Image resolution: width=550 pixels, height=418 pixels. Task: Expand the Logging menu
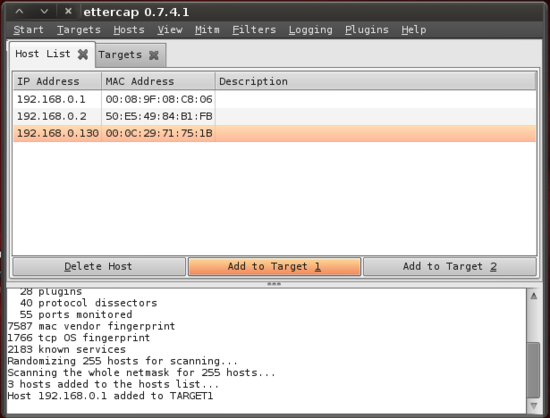[x=310, y=30]
